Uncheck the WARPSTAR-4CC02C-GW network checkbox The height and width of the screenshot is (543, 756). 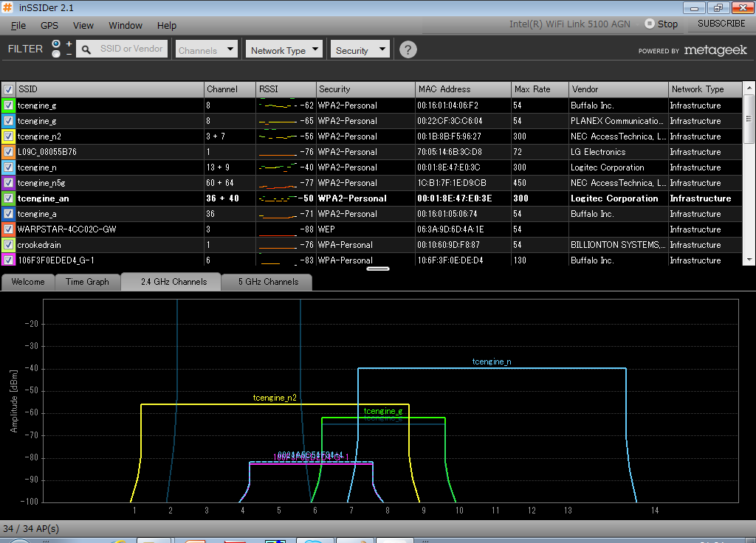pyautogui.click(x=8, y=229)
